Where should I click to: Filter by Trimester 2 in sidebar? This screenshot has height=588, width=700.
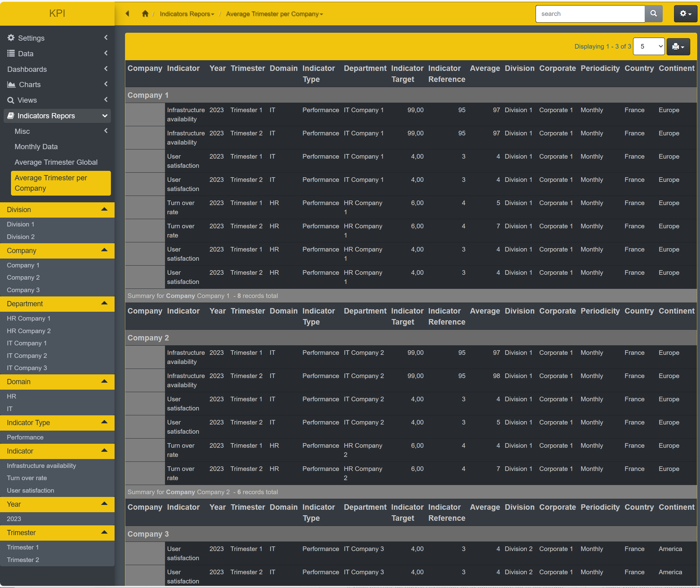click(23, 560)
